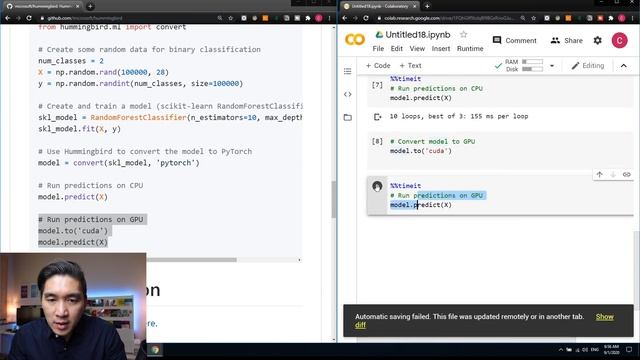Go back in the GitHub browser window

click(7, 18)
